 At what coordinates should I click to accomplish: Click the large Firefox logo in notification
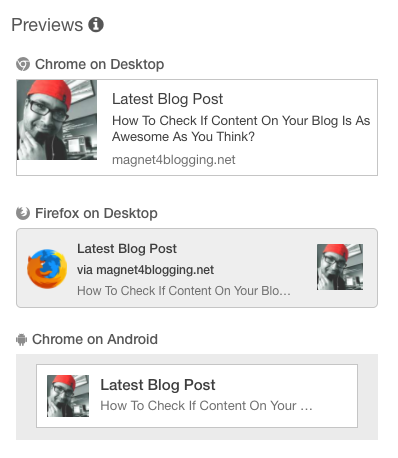[47, 269]
